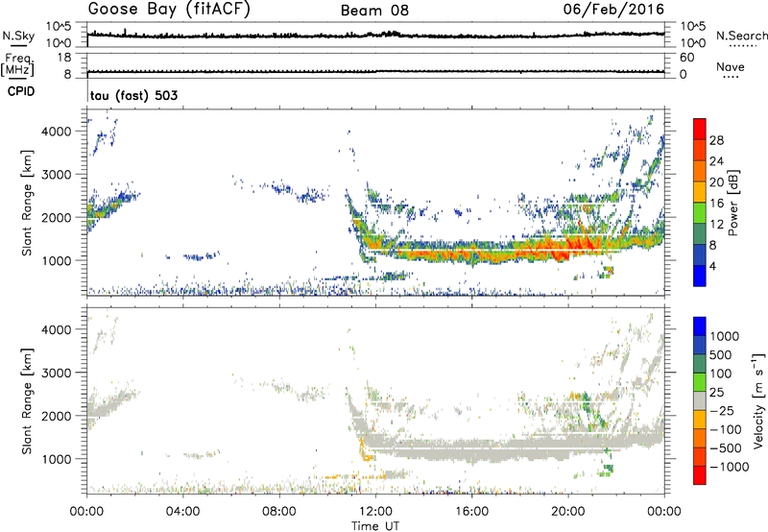768x532 pixels.
Task: Click the Velocity [m s-1] colorbar title
Action: [x=758, y=400]
